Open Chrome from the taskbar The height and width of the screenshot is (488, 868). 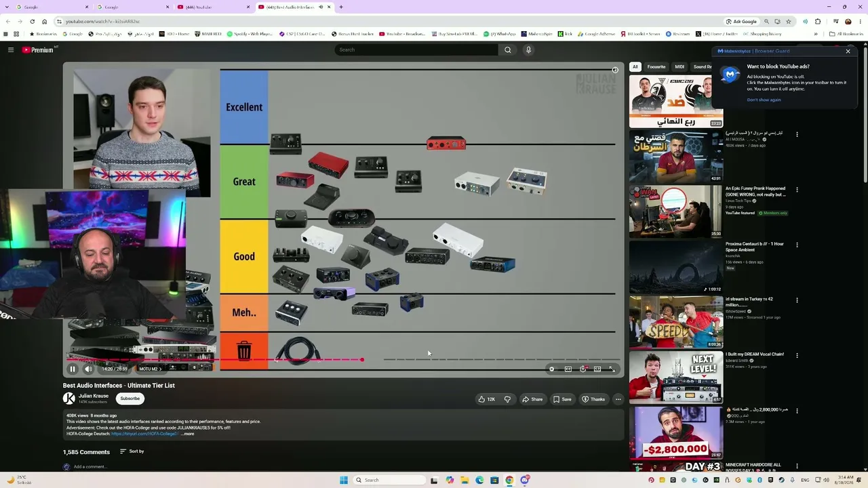(509, 480)
